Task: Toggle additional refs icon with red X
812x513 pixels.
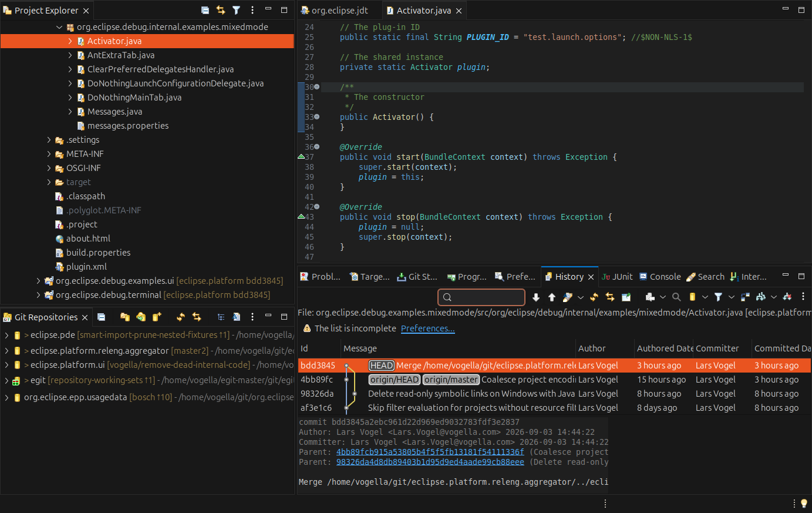Action: (787, 297)
